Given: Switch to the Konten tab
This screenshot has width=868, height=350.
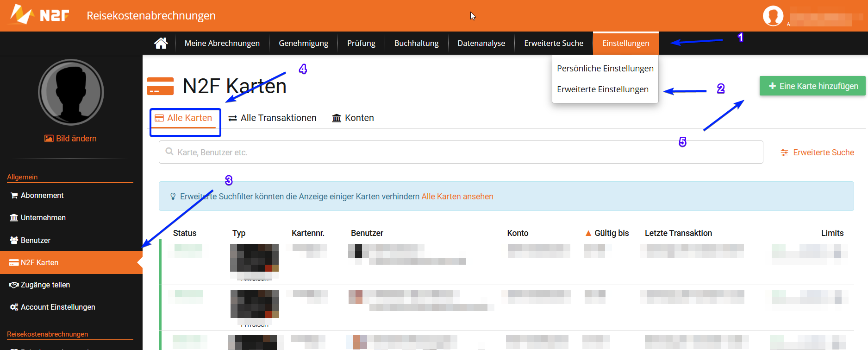Looking at the screenshot, I should tap(353, 118).
